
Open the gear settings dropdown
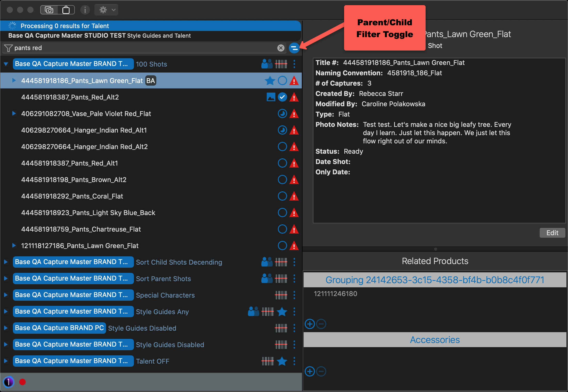(107, 10)
